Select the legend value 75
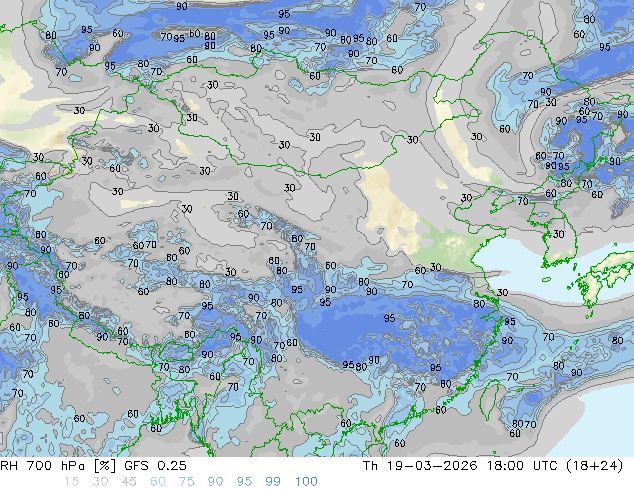Viewport: 634px width, 490px height. click(x=186, y=482)
